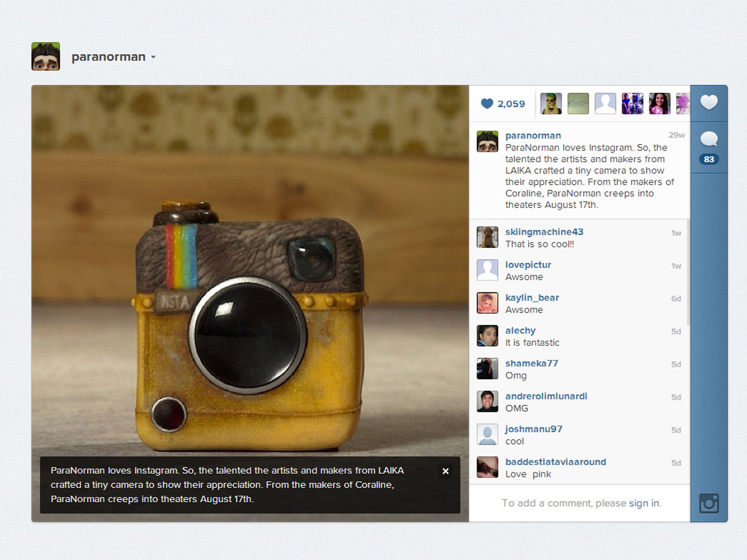The height and width of the screenshot is (560, 747).
Task: Open kaylin_bear's profile picture
Action: (x=487, y=303)
